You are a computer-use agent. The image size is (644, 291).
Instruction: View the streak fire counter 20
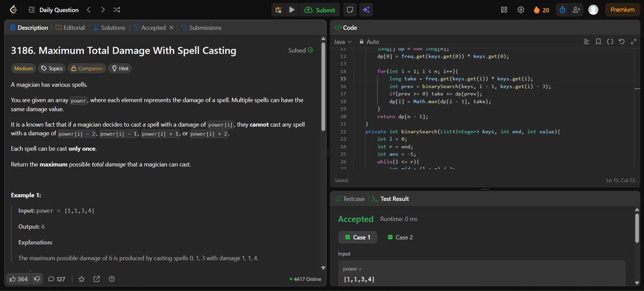tap(541, 10)
